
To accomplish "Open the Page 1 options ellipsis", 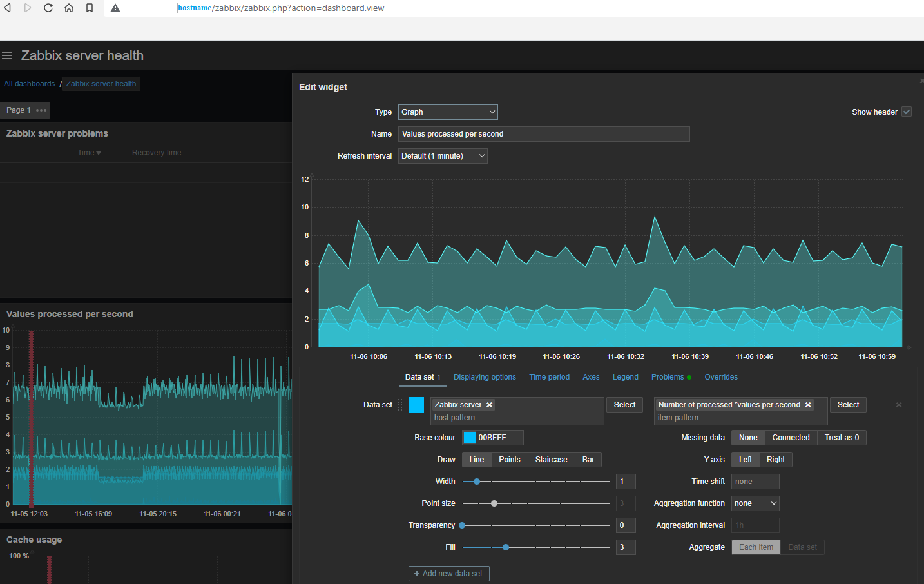I will [x=41, y=110].
